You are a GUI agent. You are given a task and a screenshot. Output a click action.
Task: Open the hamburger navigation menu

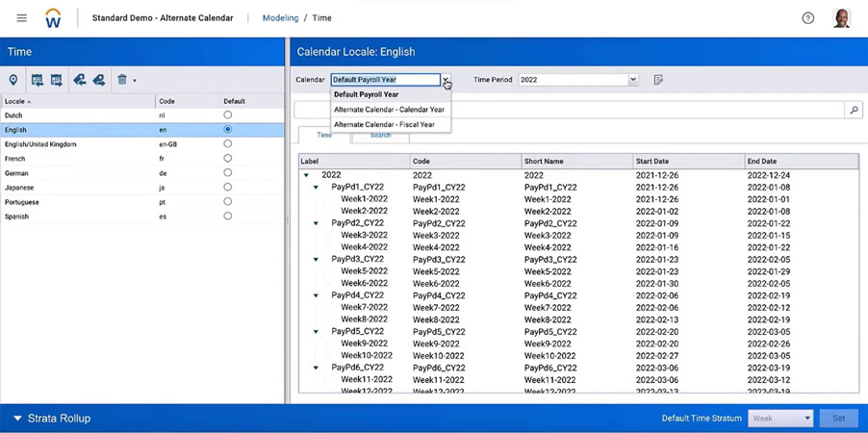(x=21, y=17)
